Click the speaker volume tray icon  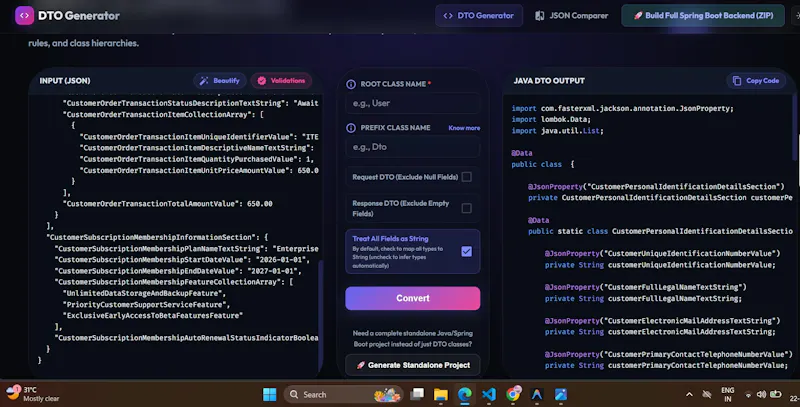pos(761,394)
